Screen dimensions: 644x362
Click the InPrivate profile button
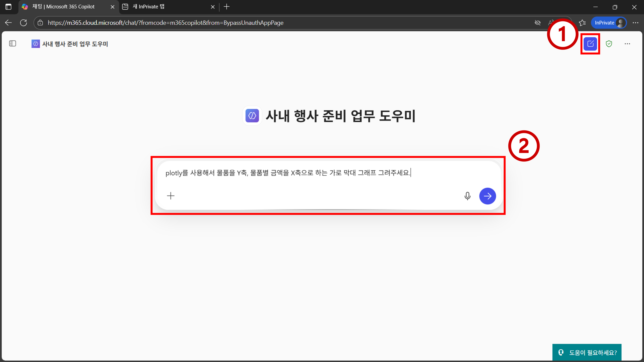[x=609, y=23]
